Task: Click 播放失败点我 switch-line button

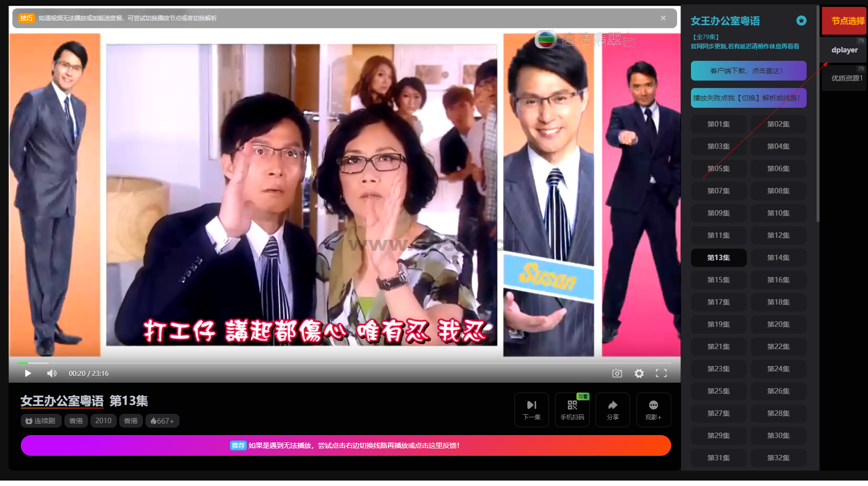Action: point(749,98)
